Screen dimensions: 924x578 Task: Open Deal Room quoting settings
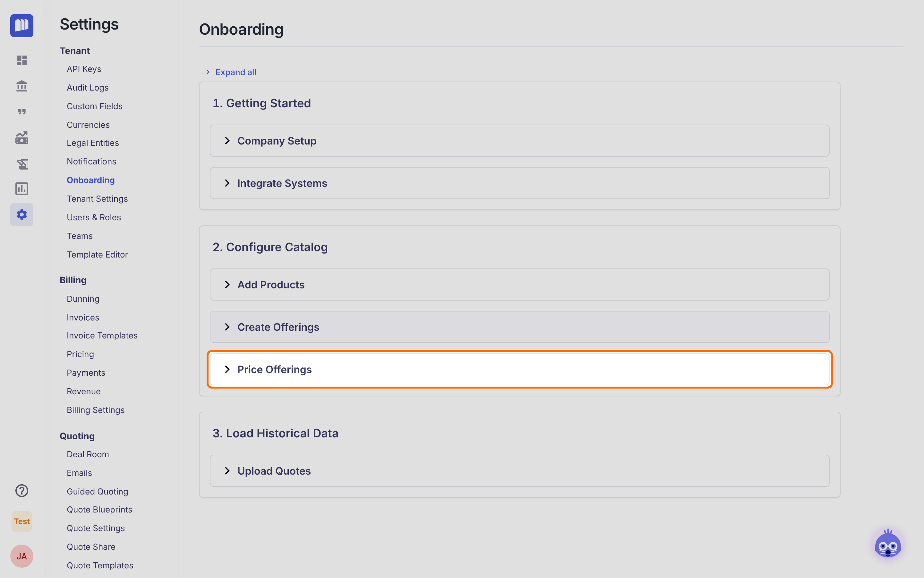tap(88, 454)
